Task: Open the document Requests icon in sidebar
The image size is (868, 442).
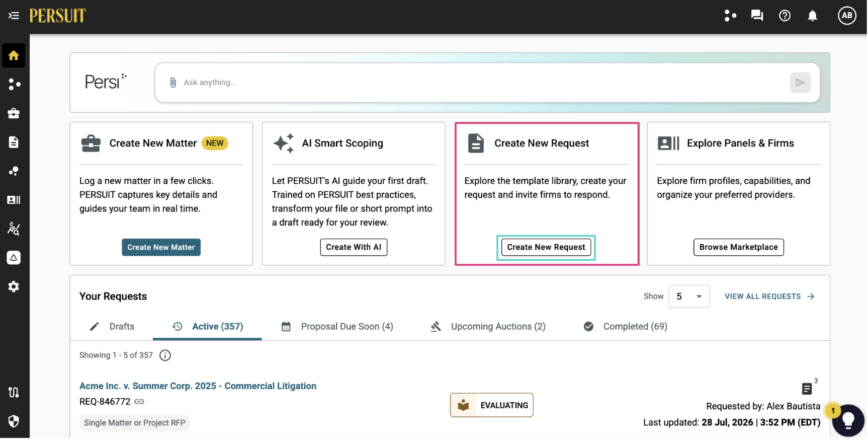Action: pyautogui.click(x=14, y=142)
